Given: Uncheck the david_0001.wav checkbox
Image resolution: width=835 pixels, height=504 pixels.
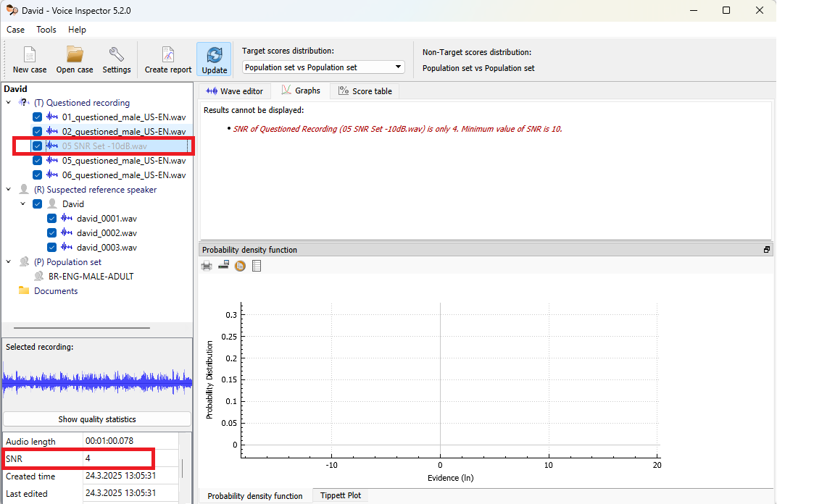Looking at the screenshot, I should [x=51, y=218].
